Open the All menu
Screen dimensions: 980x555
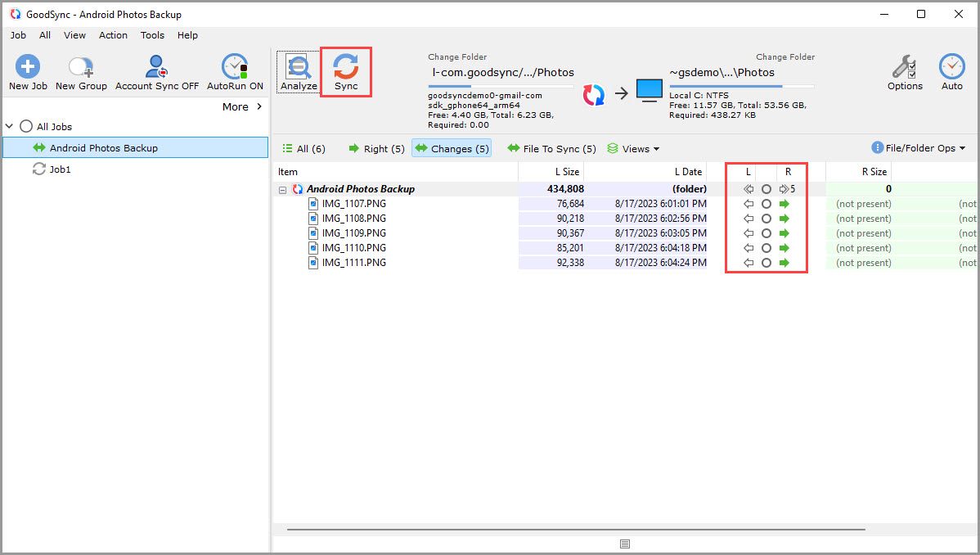pos(45,35)
